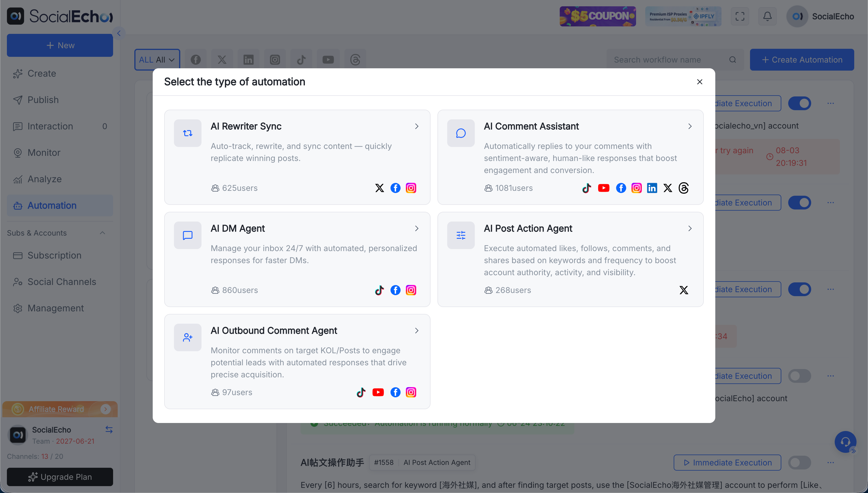
Task: Open AI Comment Assistant via its chevron
Action: [690, 126]
